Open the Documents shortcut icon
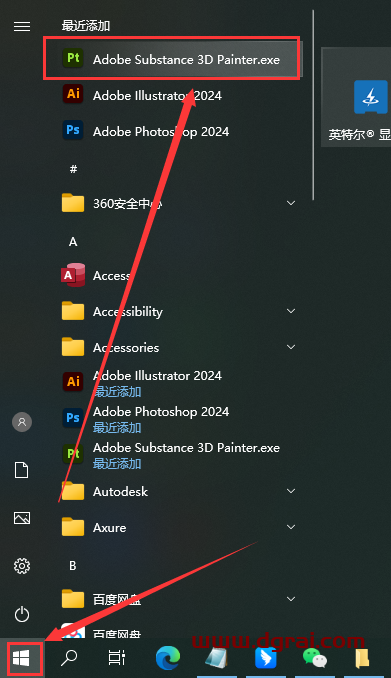The height and width of the screenshot is (678, 391). pos(22,470)
